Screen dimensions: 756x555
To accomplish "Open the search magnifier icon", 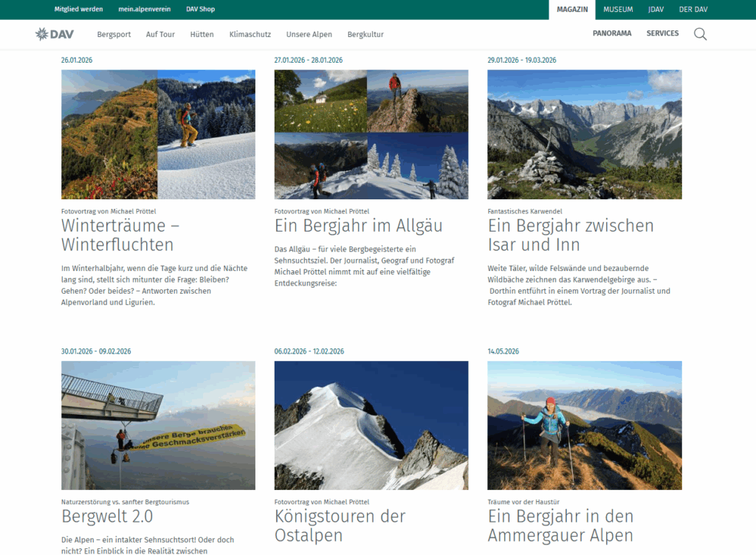I will pos(700,34).
